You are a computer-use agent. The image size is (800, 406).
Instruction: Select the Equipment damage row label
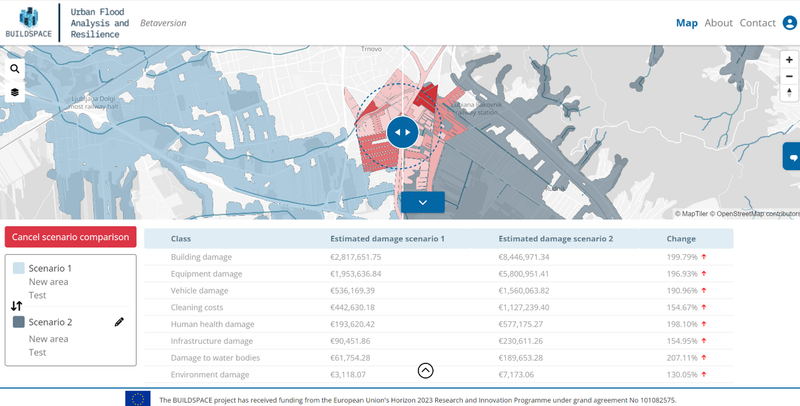pyautogui.click(x=206, y=274)
